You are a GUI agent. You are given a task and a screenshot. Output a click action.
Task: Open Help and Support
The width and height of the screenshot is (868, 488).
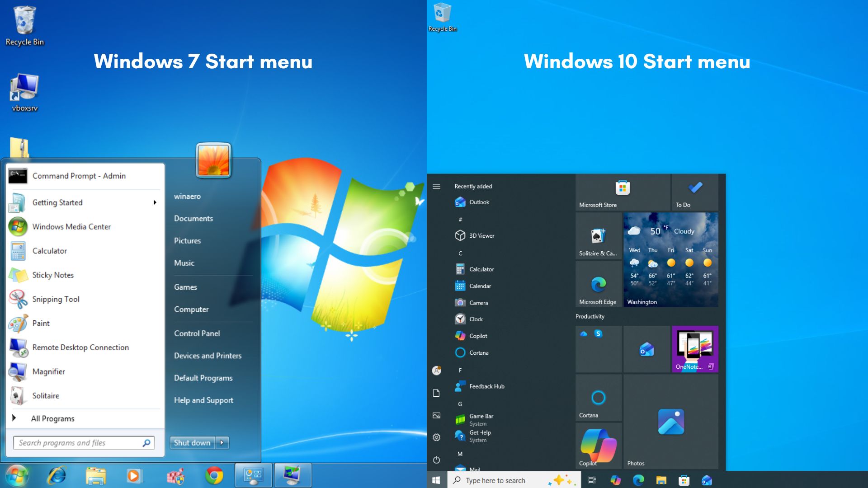tap(203, 400)
